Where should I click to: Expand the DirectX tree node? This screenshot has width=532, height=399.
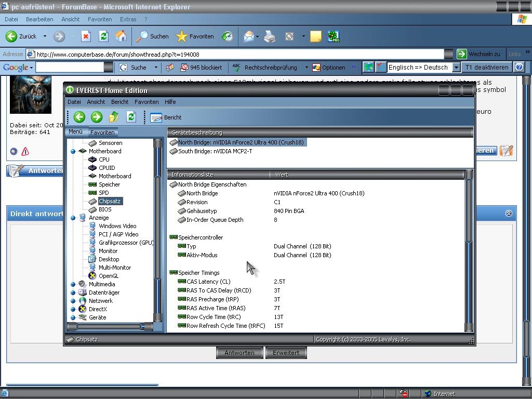click(73, 309)
